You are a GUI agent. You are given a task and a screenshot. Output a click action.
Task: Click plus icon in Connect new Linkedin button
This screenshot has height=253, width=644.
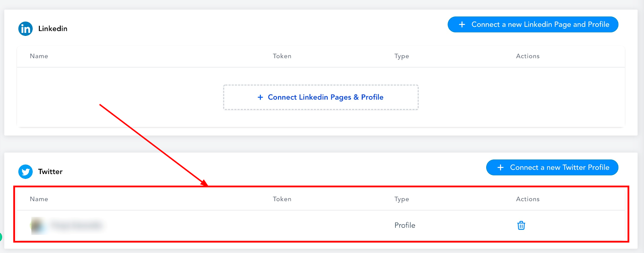462,25
